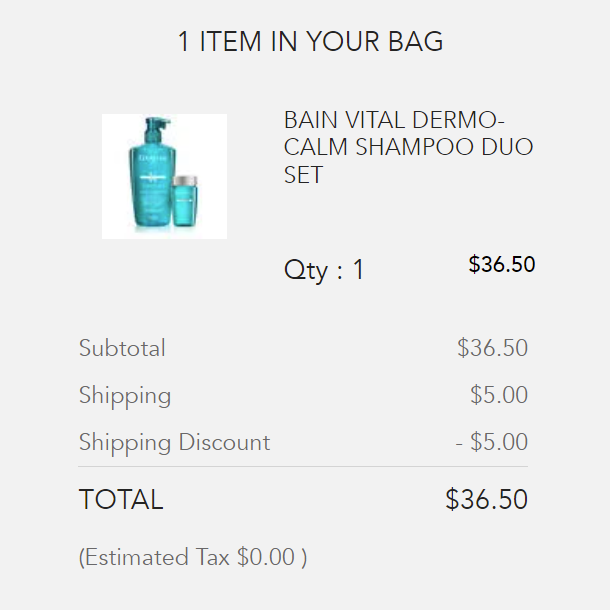Click the order total amount $36.50

pyautogui.click(x=486, y=499)
